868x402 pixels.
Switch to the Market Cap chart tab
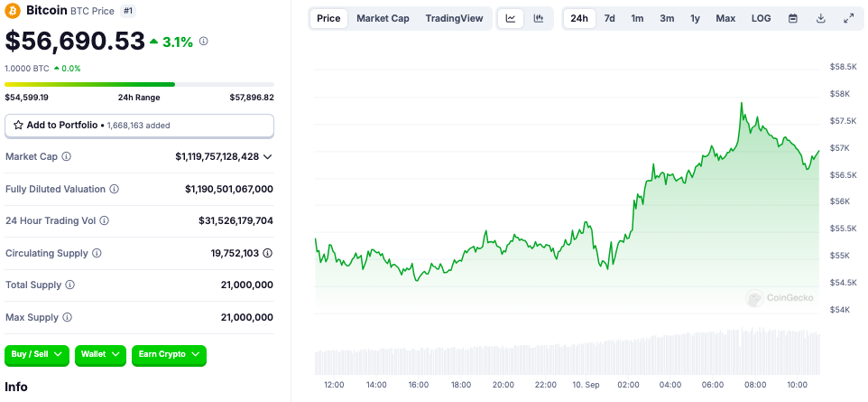[383, 18]
